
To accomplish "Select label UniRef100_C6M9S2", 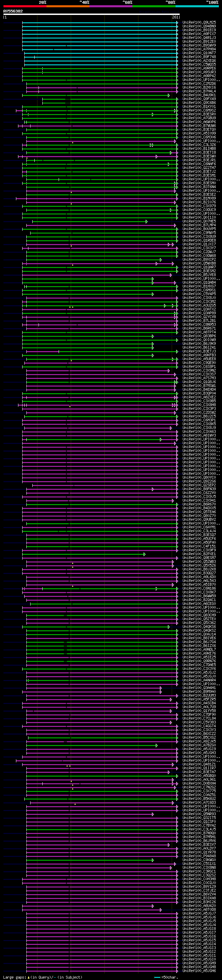I will (x=199, y=110).
